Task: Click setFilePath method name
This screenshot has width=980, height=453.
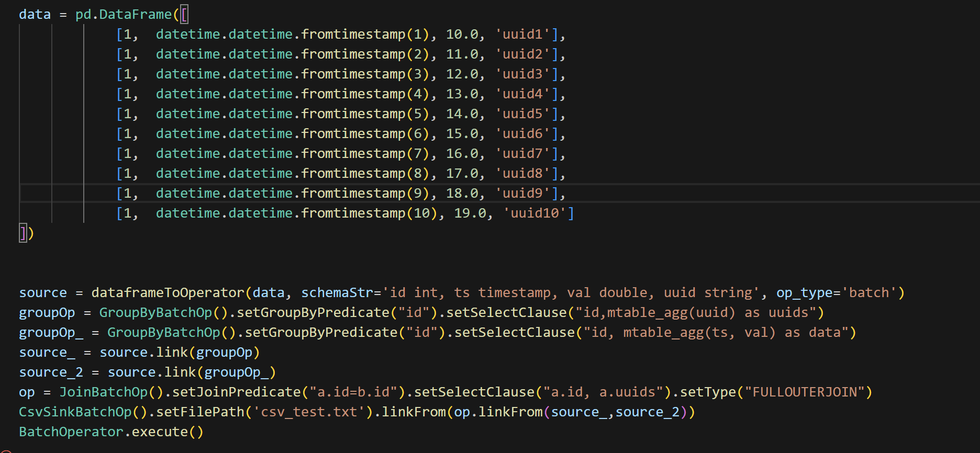Action: click(201, 412)
